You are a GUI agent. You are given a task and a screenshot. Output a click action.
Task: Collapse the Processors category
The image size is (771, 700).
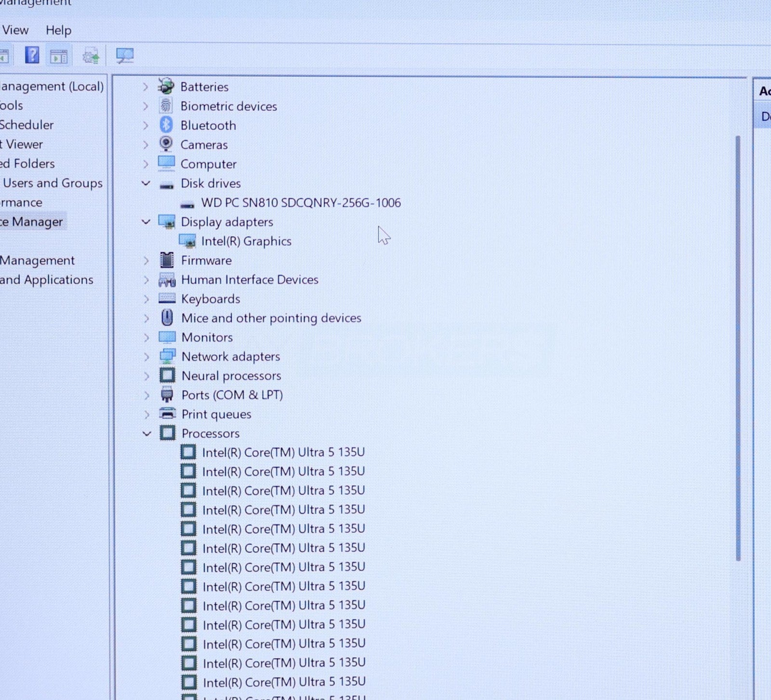coord(147,434)
